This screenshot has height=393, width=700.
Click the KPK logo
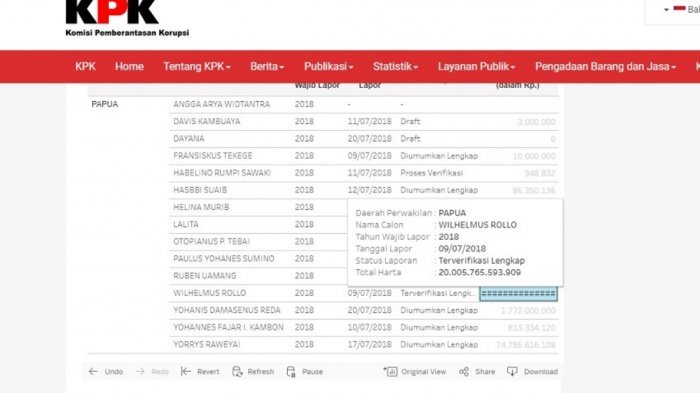pos(127,18)
